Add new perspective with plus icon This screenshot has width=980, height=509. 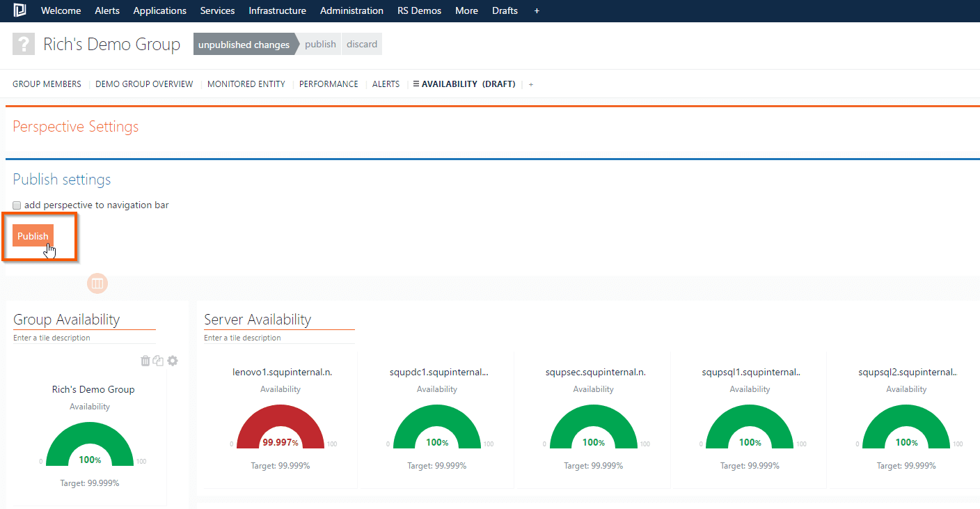click(531, 84)
